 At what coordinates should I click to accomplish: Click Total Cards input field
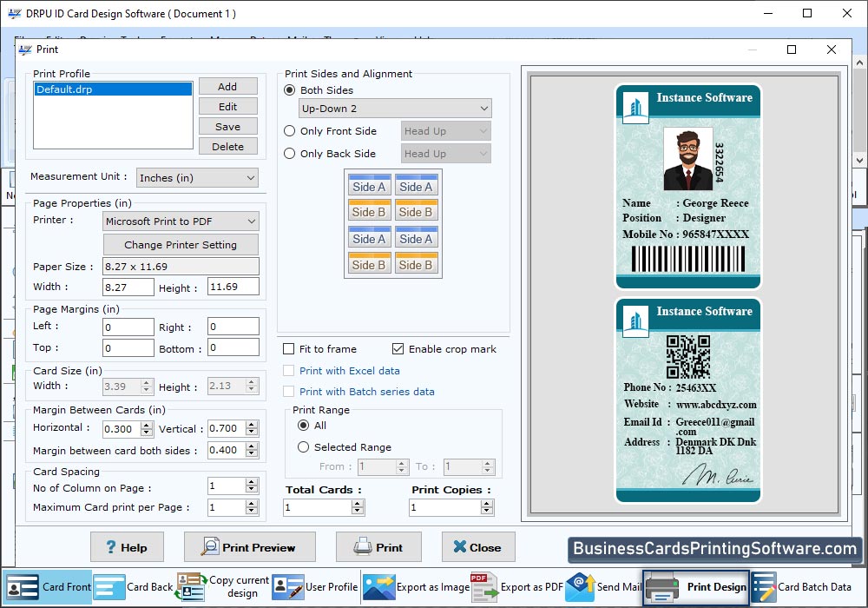(x=318, y=507)
